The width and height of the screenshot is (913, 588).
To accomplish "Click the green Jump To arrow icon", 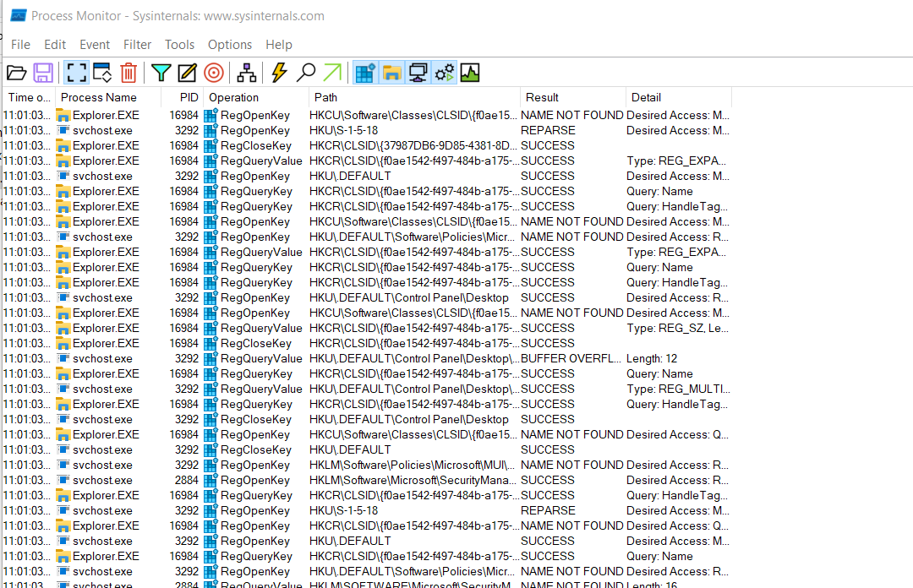I will [x=332, y=73].
